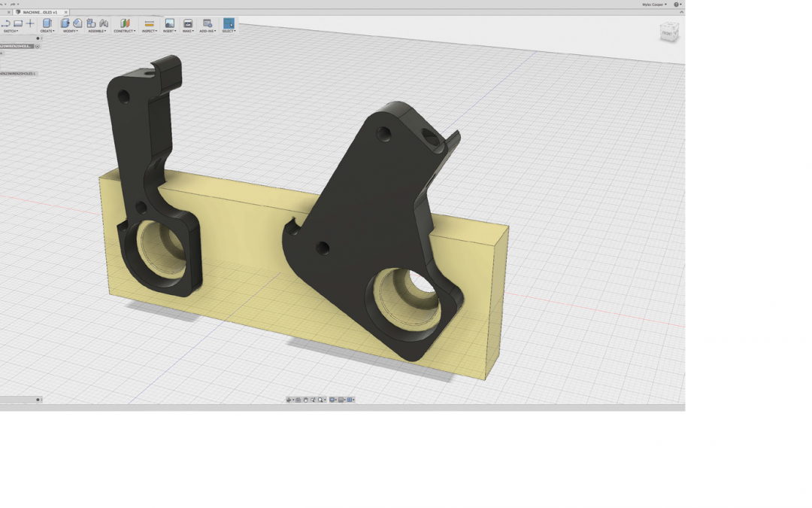Toggle the Select tool highlighted in toolbar
The width and height of the screenshot is (812, 508).
coord(229,23)
